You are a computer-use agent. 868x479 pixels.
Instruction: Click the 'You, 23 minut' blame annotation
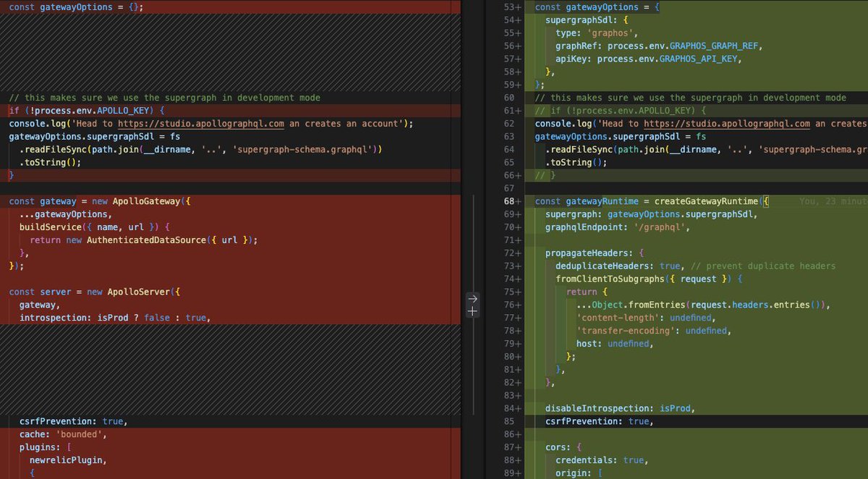click(833, 201)
